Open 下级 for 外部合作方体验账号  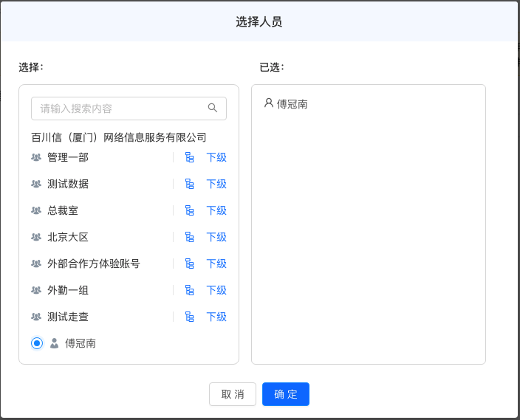tap(216, 264)
